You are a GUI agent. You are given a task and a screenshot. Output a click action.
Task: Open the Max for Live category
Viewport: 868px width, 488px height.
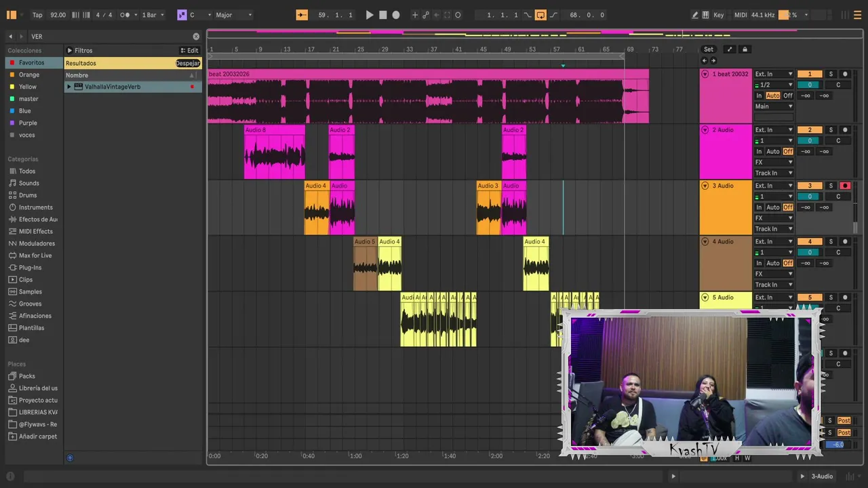click(x=35, y=256)
